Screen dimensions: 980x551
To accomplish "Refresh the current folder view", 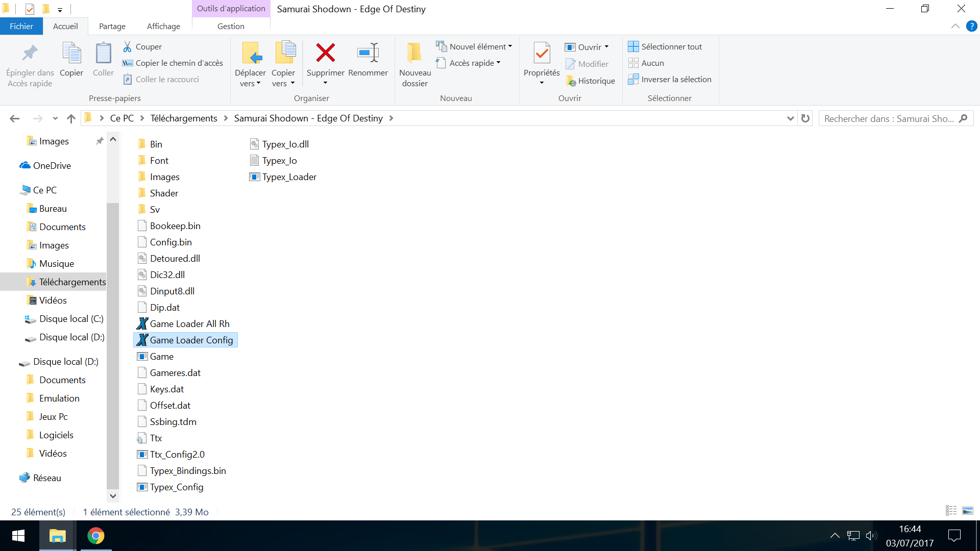I will (x=805, y=118).
